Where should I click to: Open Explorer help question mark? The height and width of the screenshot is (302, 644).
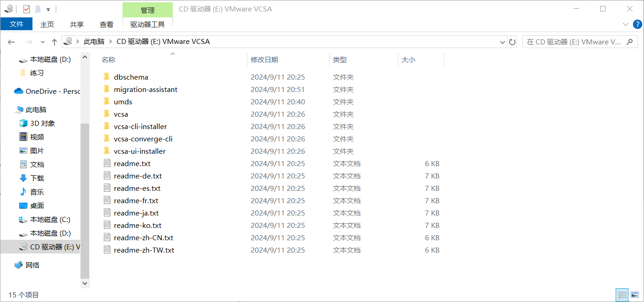point(637,24)
